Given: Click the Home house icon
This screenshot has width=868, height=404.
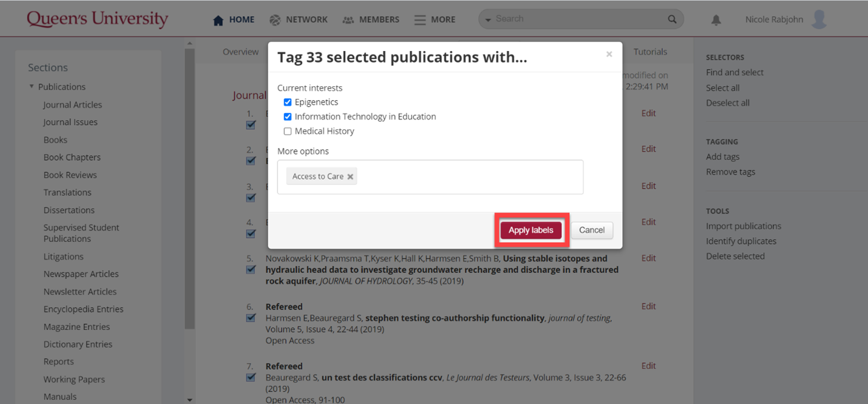Looking at the screenshot, I should click(x=219, y=20).
